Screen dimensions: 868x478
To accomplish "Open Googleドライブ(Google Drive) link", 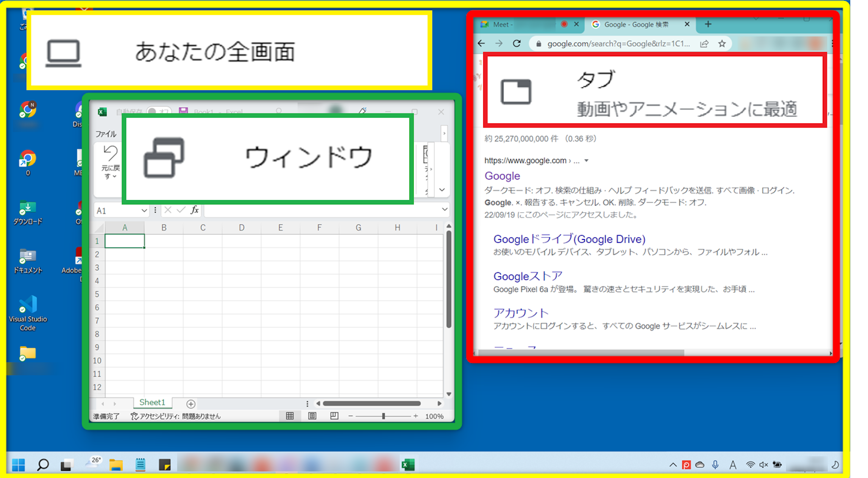I will (x=569, y=239).
